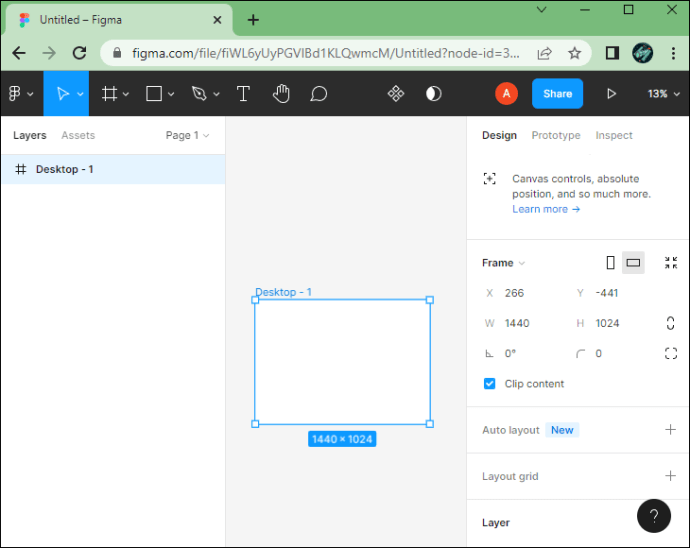This screenshot has height=548, width=690.
Task: Click the X position field 266
Action: (x=514, y=293)
